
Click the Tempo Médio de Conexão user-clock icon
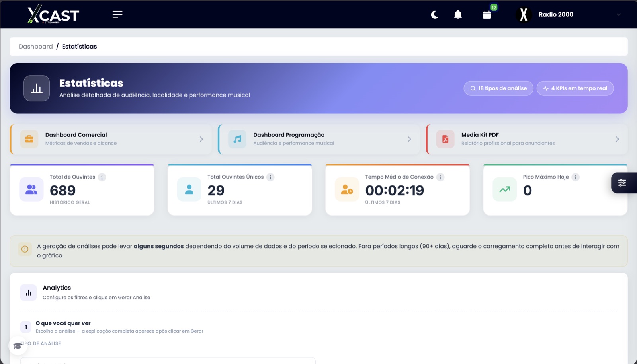click(347, 189)
